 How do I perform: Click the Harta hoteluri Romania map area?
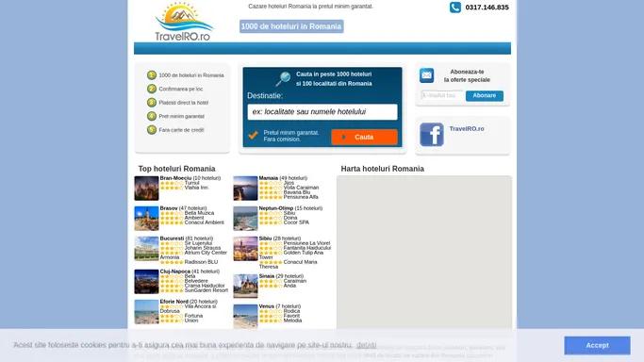click(x=424, y=252)
